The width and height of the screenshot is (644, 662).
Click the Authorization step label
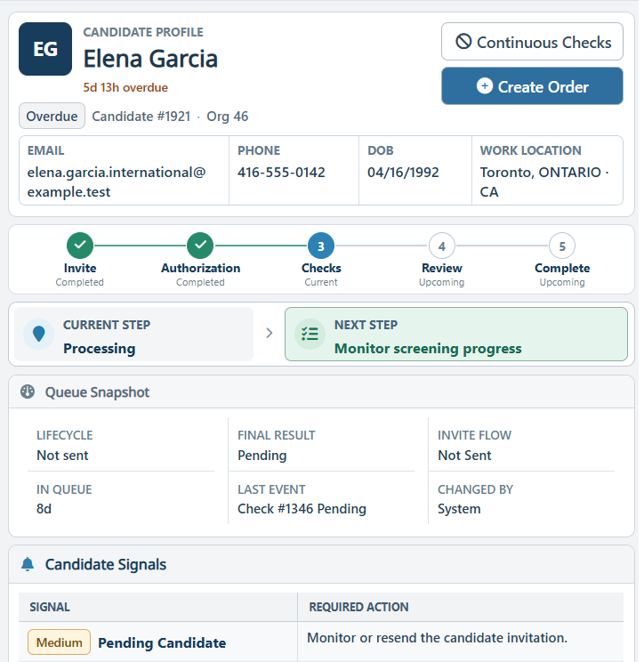pyautogui.click(x=200, y=268)
